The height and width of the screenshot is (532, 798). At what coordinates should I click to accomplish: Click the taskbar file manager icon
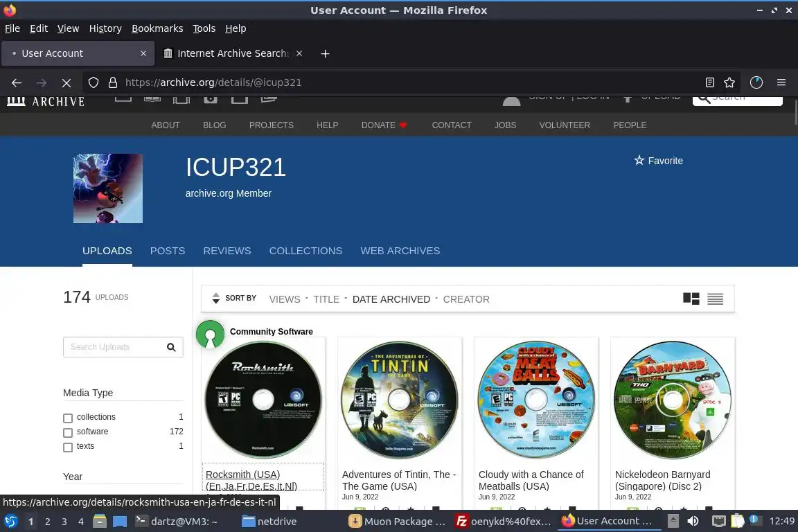(x=100, y=522)
